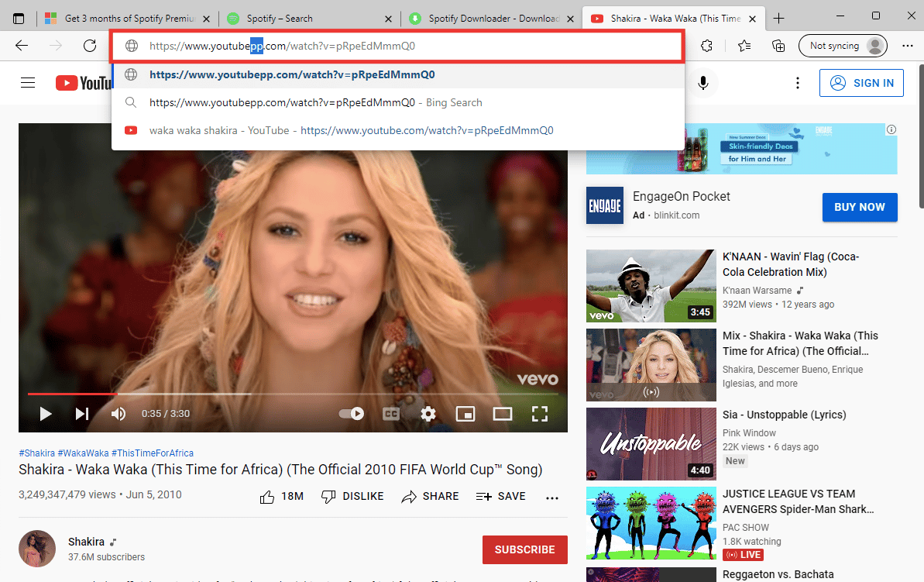Click the red SUBSCRIBE button
The image size is (924, 582).
(524, 549)
